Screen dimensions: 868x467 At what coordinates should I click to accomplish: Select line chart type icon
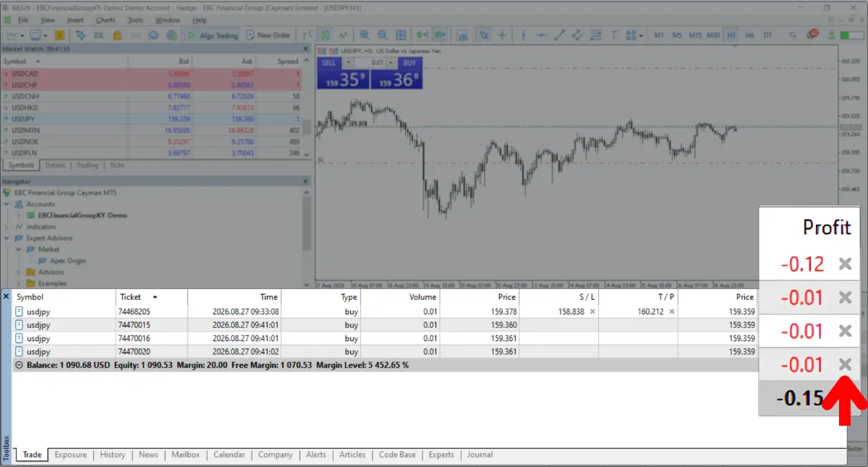click(343, 35)
